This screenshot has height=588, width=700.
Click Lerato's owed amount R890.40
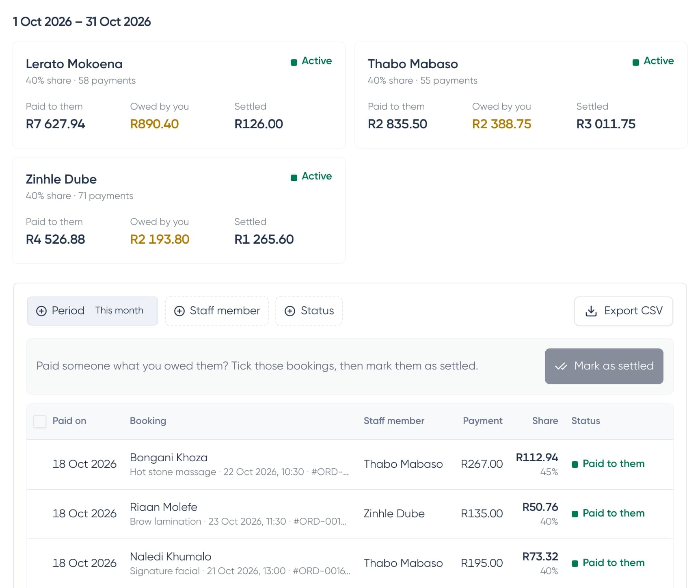pyautogui.click(x=154, y=124)
